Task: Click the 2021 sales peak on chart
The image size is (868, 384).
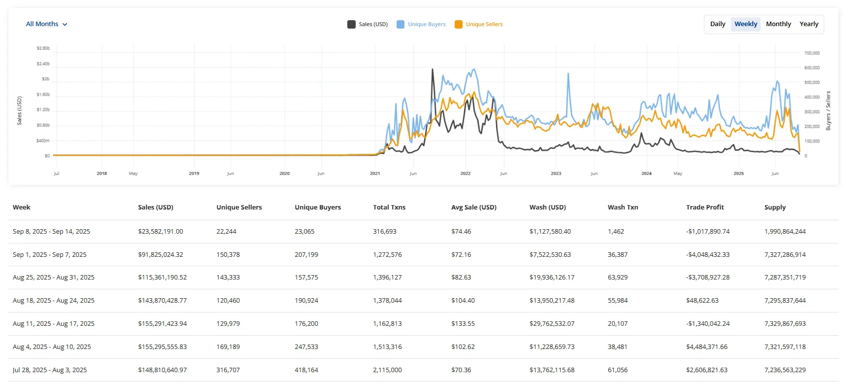Action: pos(433,70)
